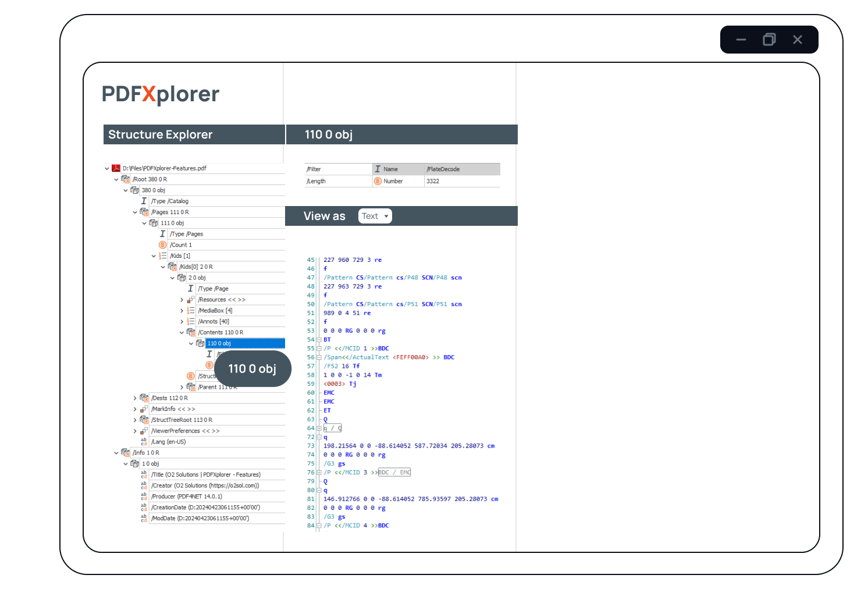Click the array icon next to /MediaBox [4]

190,310
